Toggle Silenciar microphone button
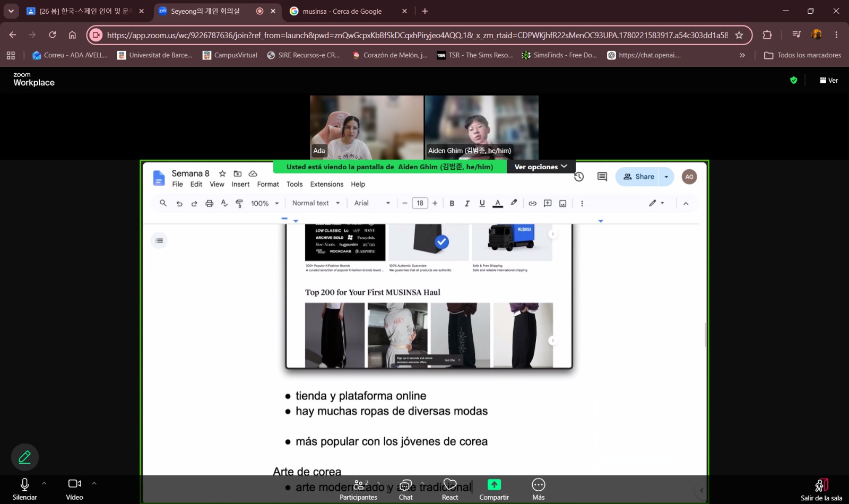849x504 pixels. [24, 489]
